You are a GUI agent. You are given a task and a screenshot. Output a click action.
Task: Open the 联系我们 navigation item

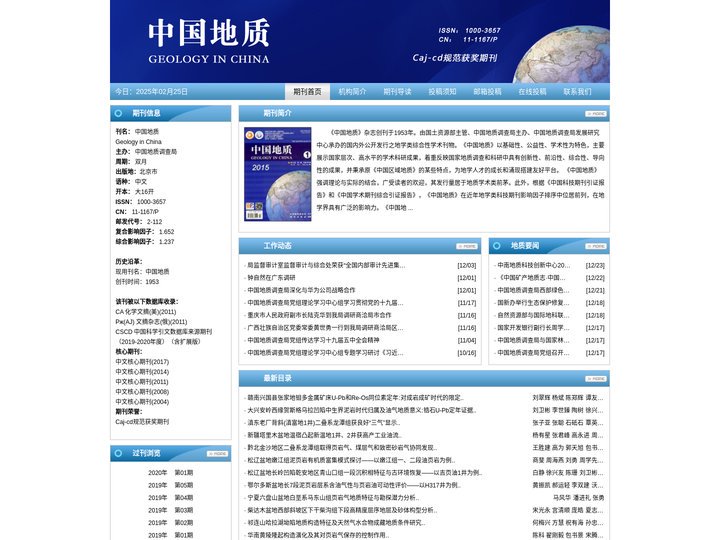pos(577,91)
